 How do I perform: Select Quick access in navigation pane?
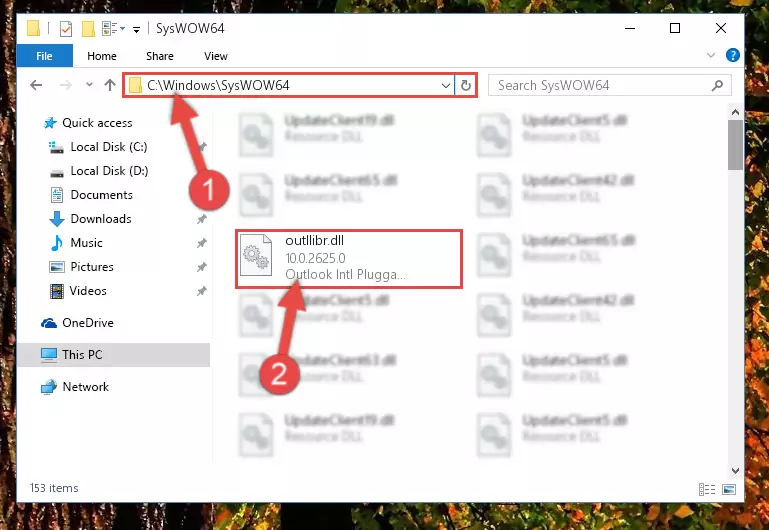[x=97, y=123]
